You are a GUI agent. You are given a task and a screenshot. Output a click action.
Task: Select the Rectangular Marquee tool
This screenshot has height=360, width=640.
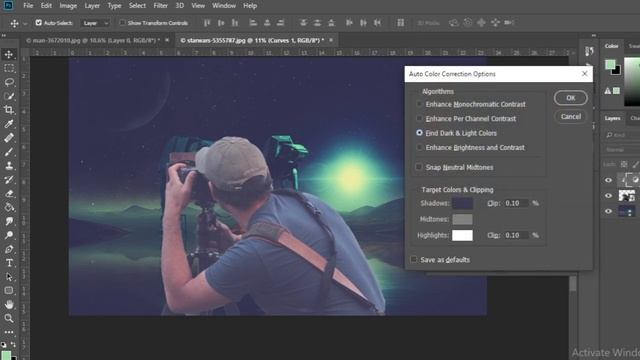point(9,68)
